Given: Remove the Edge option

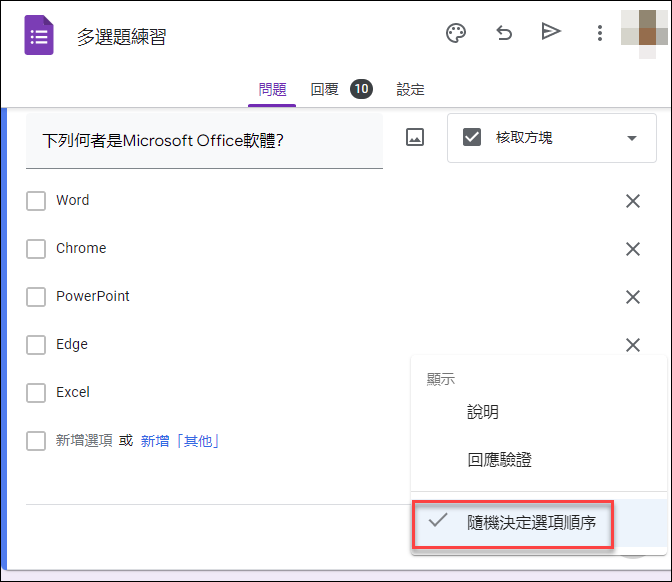Looking at the screenshot, I should [633, 345].
